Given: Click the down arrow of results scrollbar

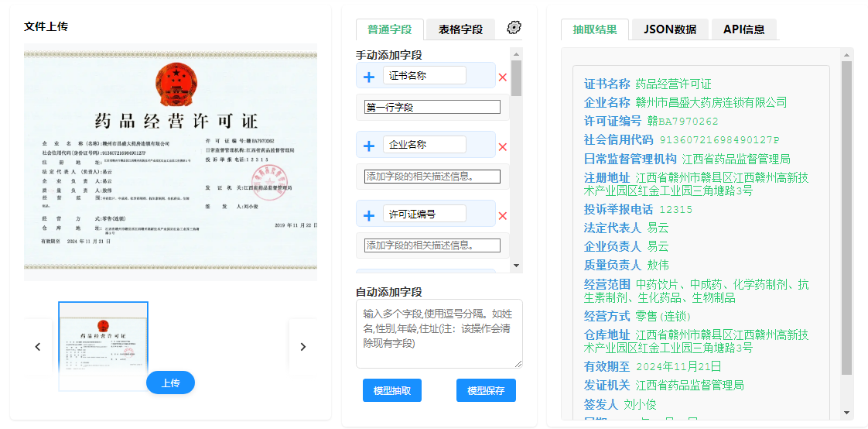Looking at the screenshot, I should [846, 413].
